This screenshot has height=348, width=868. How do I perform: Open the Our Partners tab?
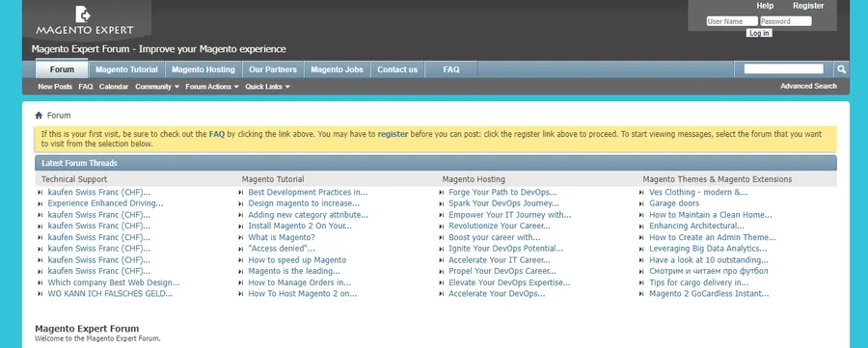273,69
